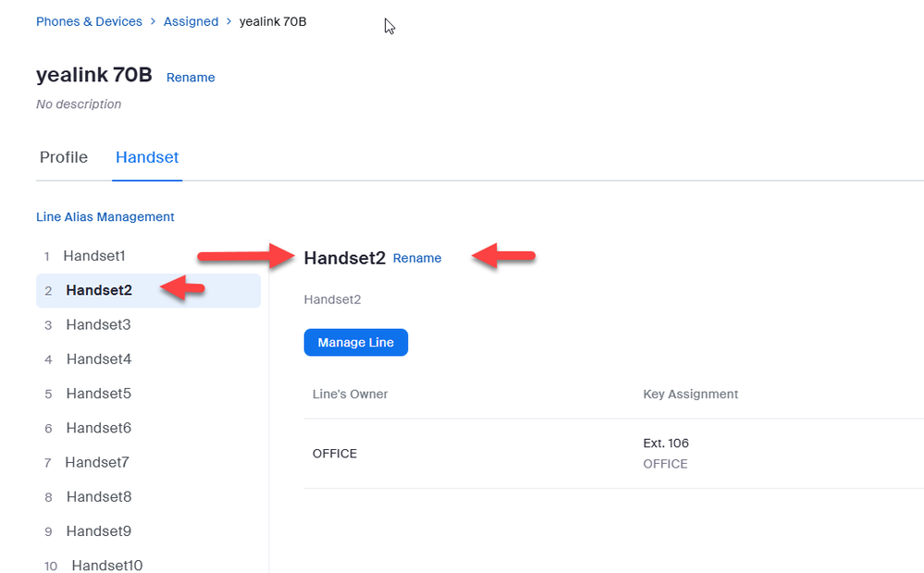Click Rename next to Handset2 heading
Screen dimensions: 924x573
(x=417, y=259)
